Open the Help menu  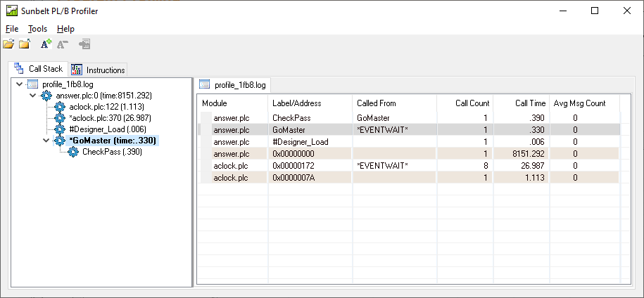65,29
